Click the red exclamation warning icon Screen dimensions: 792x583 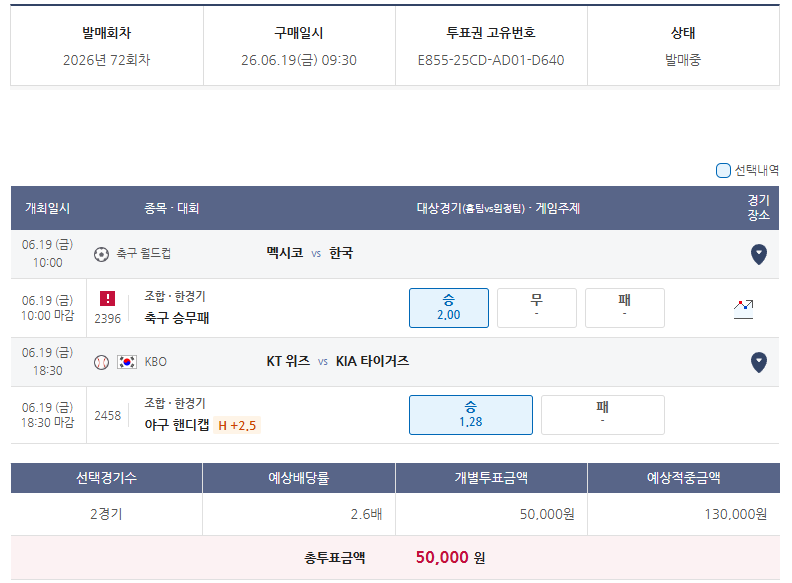tap(108, 299)
